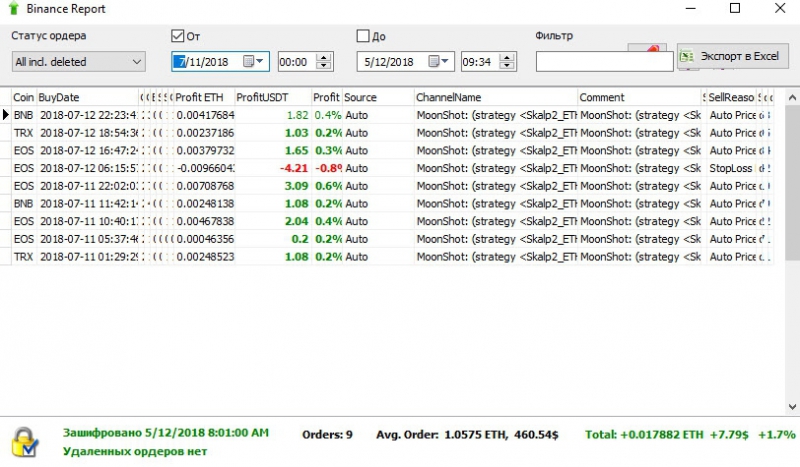Minimize the Binance Report window
Screen dimensions: 800x467
point(690,8)
